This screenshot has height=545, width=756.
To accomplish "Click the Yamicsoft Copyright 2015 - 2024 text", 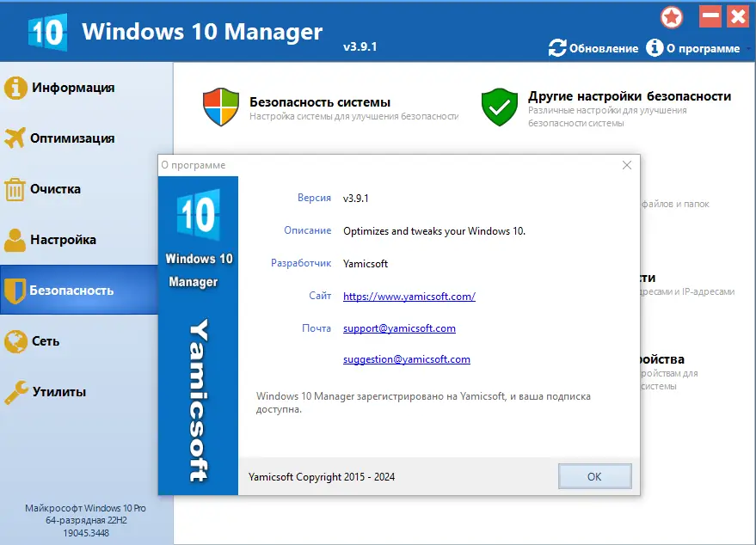I will click(322, 477).
